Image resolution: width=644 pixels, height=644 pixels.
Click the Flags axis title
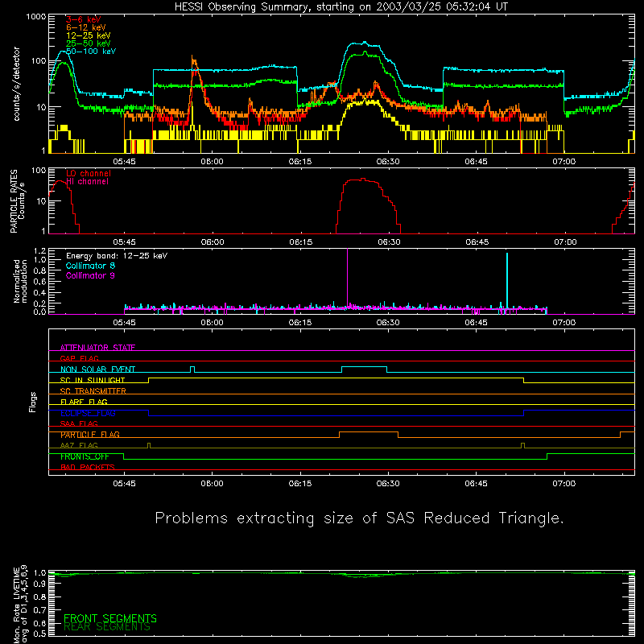click(x=32, y=402)
